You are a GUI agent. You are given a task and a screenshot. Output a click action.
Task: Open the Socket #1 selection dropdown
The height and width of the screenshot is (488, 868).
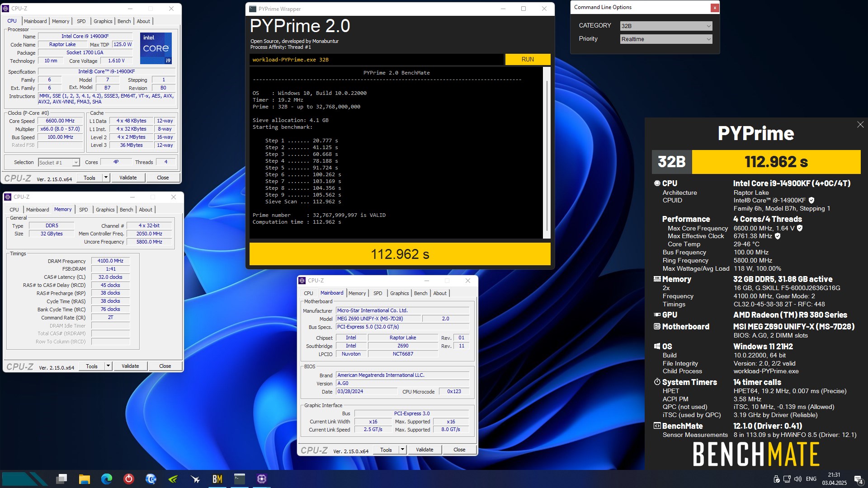[x=59, y=163]
